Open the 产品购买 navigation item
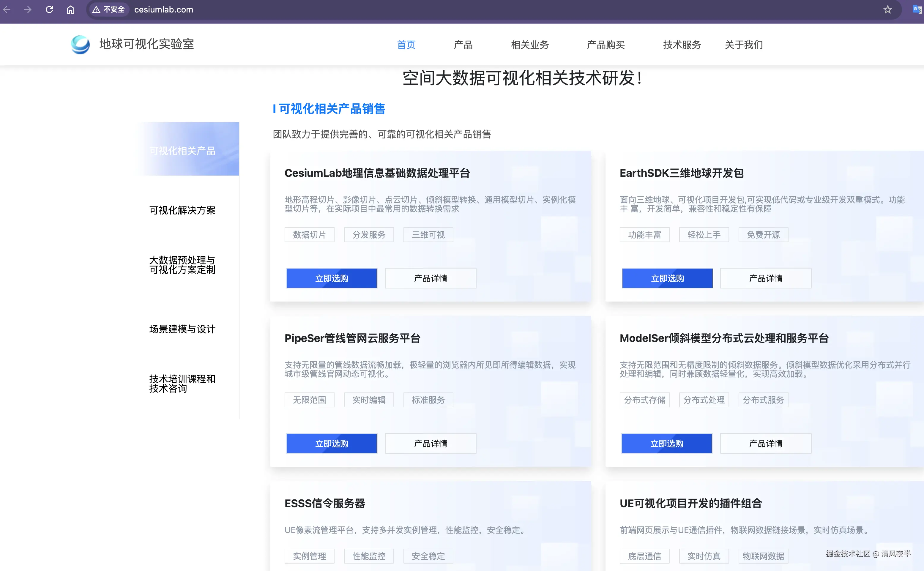The image size is (924, 571). click(605, 45)
